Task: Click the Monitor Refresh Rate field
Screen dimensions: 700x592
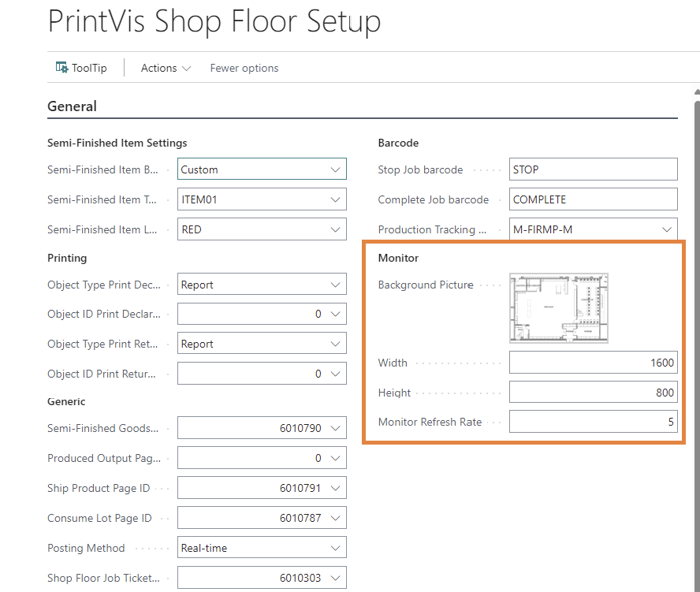Action: click(x=594, y=422)
